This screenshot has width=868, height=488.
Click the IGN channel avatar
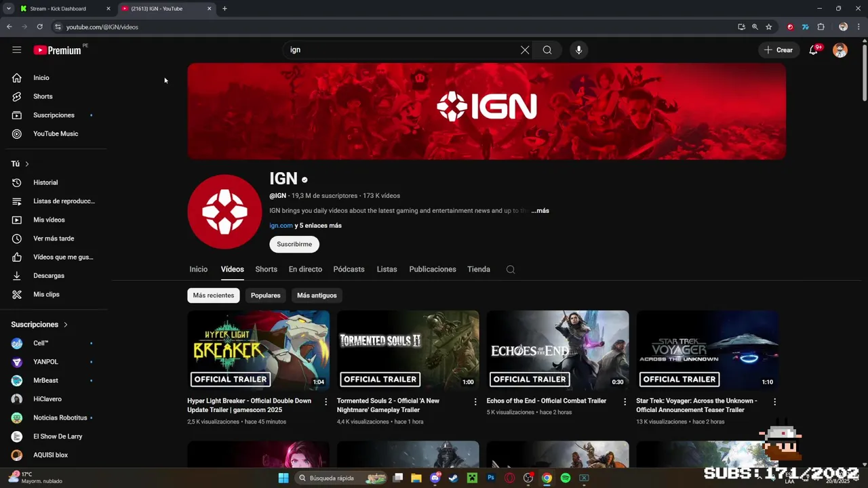point(224,212)
